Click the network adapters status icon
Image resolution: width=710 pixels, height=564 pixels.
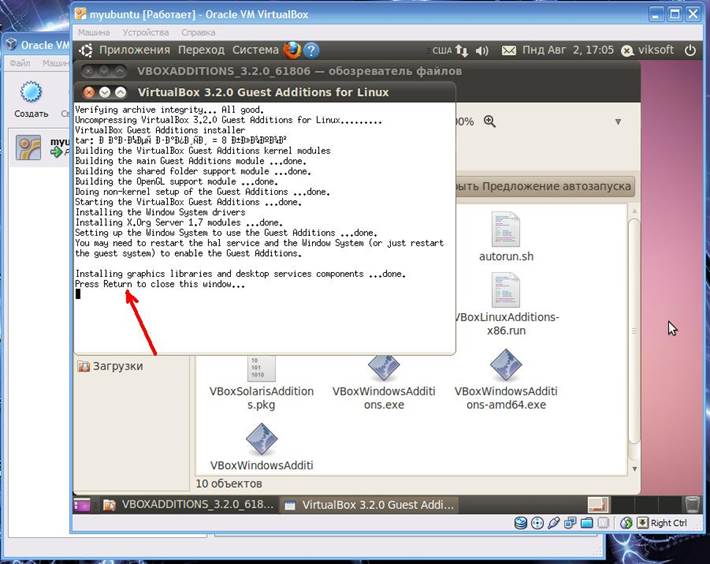pos(570,523)
